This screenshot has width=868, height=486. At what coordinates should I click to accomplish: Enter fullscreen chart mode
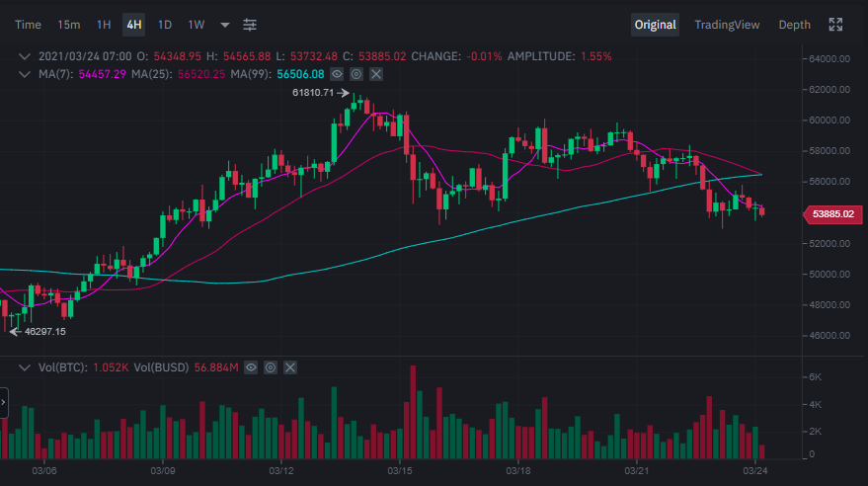835,25
